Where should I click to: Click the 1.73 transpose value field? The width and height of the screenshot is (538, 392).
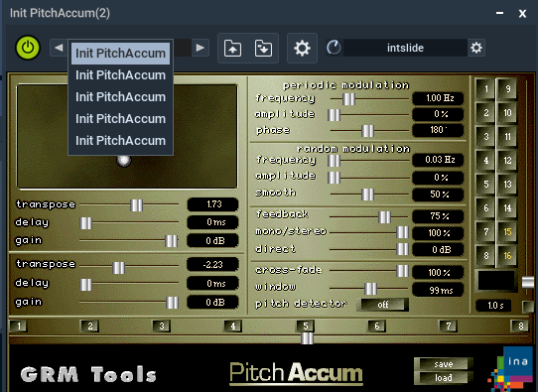[x=212, y=204]
